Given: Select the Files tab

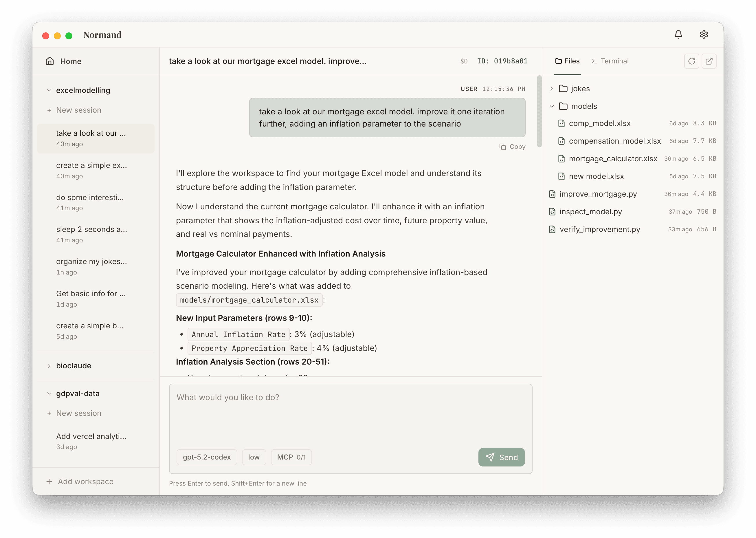Looking at the screenshot, I should tap(567, 61).
